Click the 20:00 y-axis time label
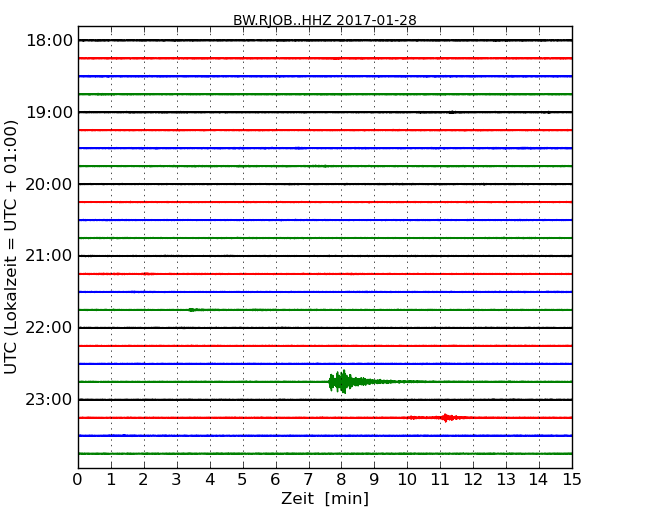 click(49, 184)
